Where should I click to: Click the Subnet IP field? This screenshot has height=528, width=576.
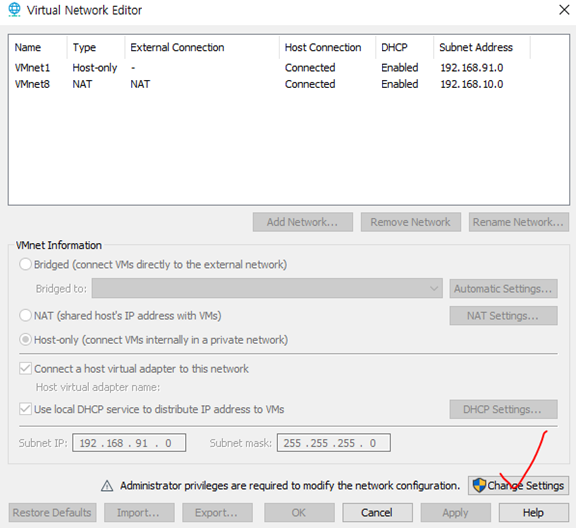coord(129,443)
